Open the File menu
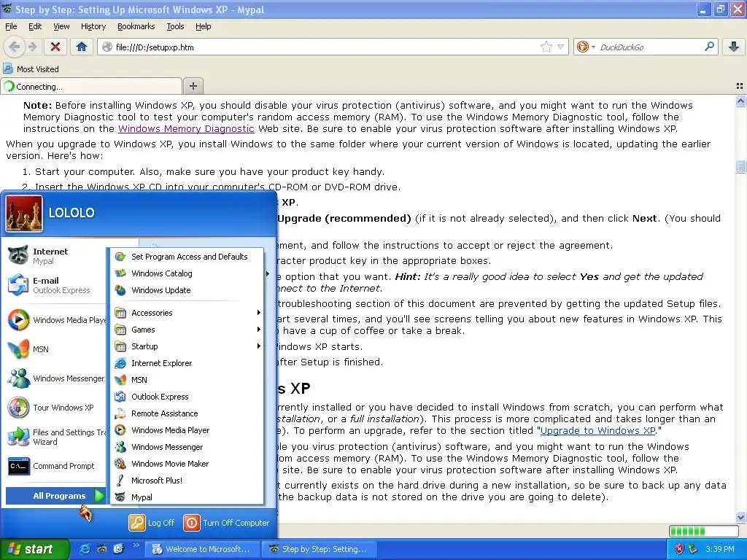This screenshot has height=560, width=747. click(x=11, y=27)
